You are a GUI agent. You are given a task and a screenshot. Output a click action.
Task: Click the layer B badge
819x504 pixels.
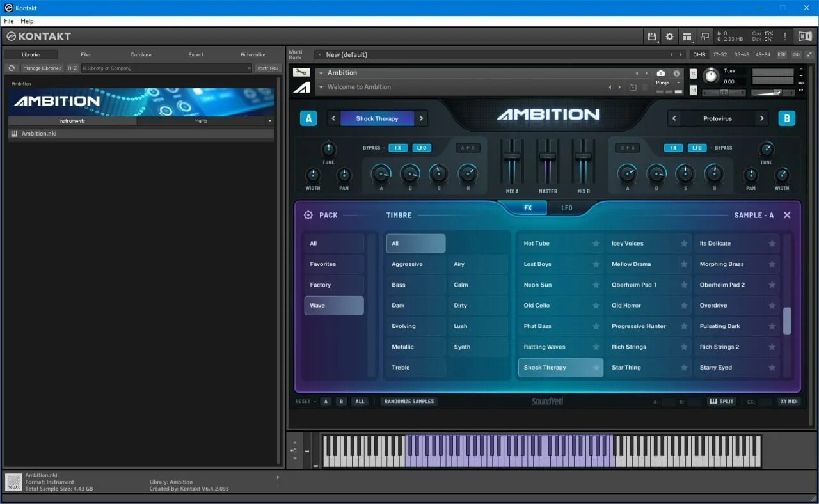coord(786,118)
